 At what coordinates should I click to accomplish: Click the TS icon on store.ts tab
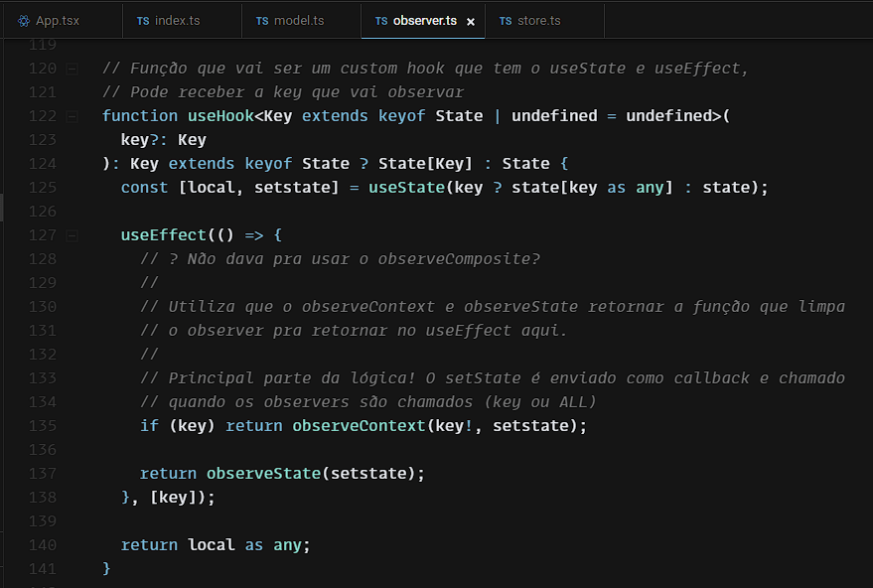pos(506,21)
